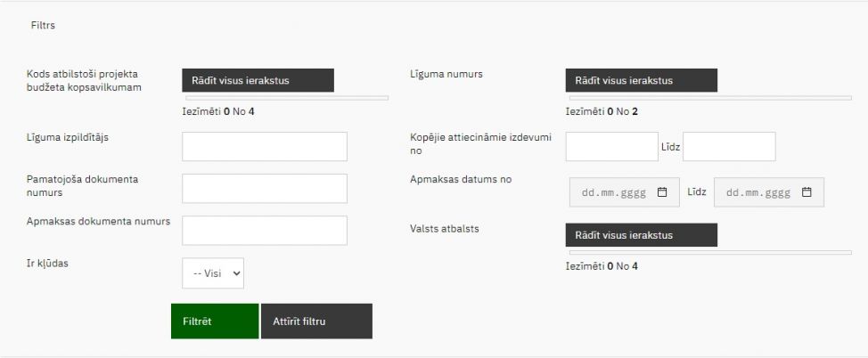Focus the Līguma izpildītājs text field
The width and height of the screenshot is (868, 358).
point(264,147)
